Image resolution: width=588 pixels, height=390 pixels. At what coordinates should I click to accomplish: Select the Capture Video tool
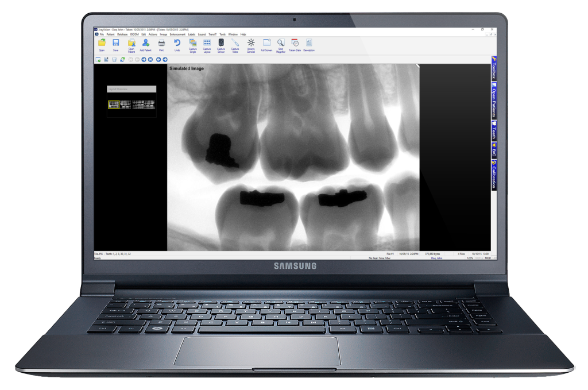[235, 44]
